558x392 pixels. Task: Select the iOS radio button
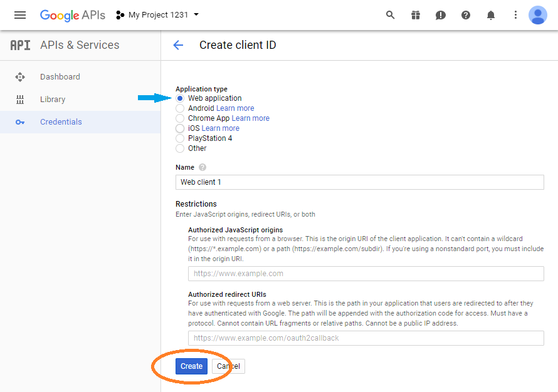point(180,128)
